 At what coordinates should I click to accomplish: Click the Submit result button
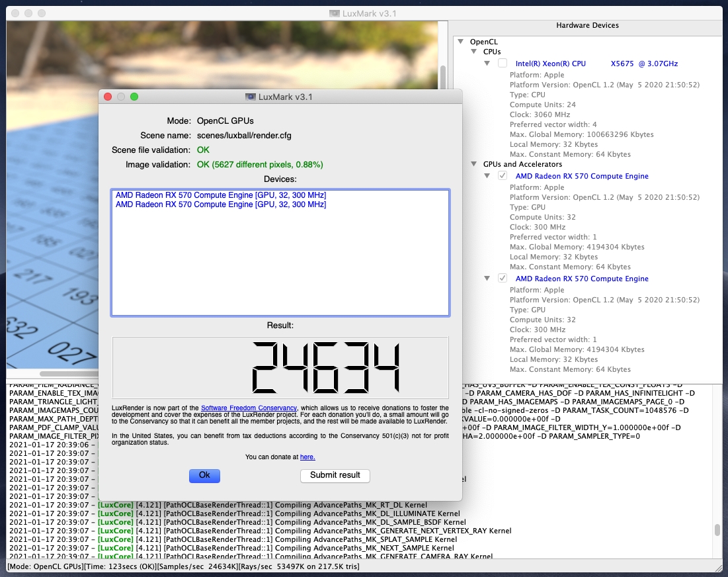pos(335,475)
